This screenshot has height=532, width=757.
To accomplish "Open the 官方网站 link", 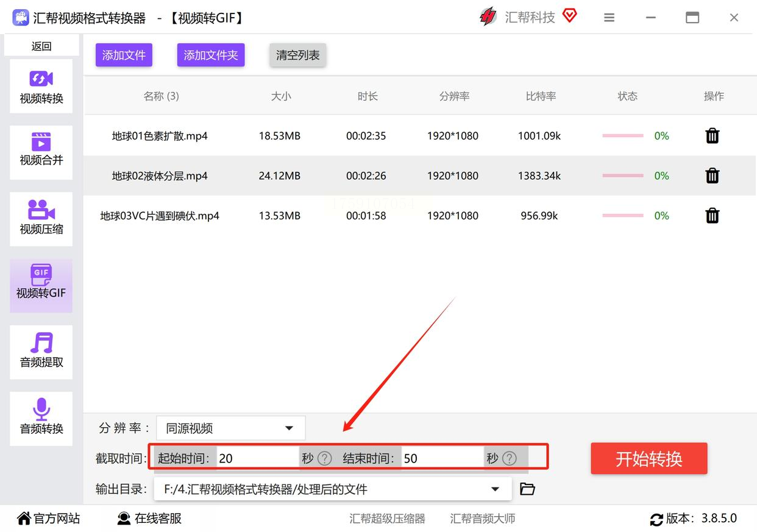I will tap(49, 519).
